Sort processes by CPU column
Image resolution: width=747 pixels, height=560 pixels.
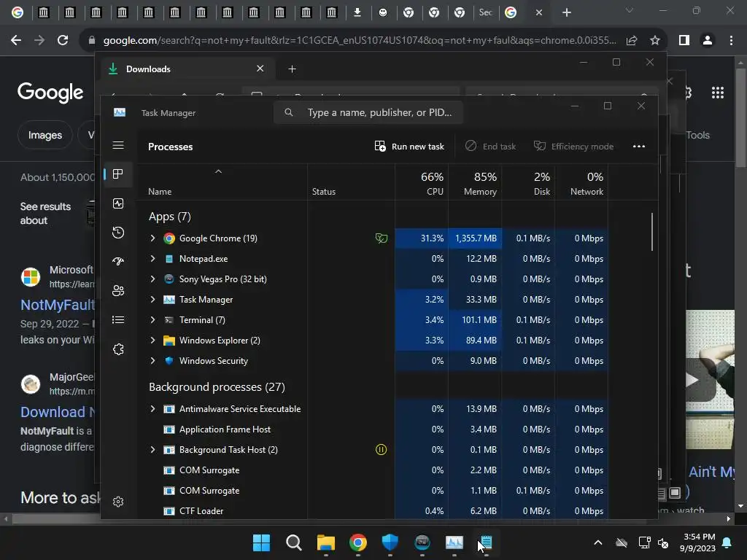422,182
